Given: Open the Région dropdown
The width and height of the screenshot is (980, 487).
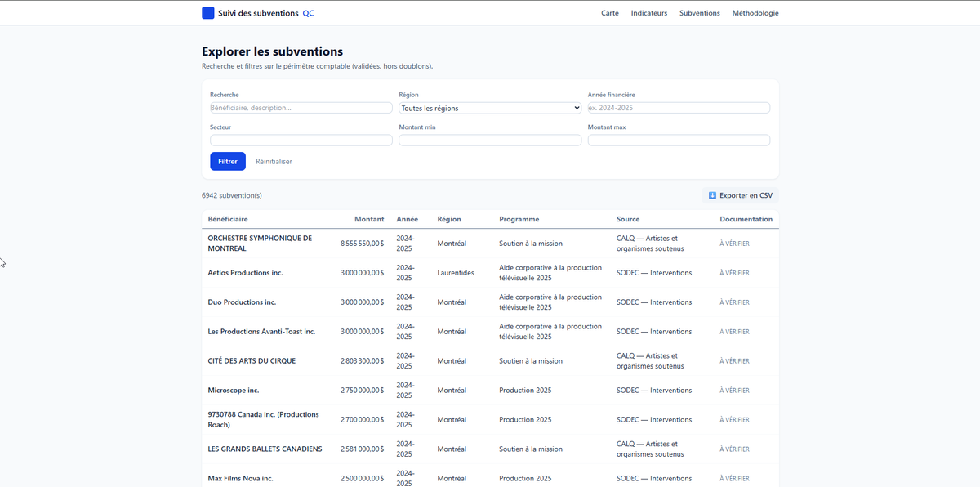Looking at the screenshot, I should (x=490, y=108).
